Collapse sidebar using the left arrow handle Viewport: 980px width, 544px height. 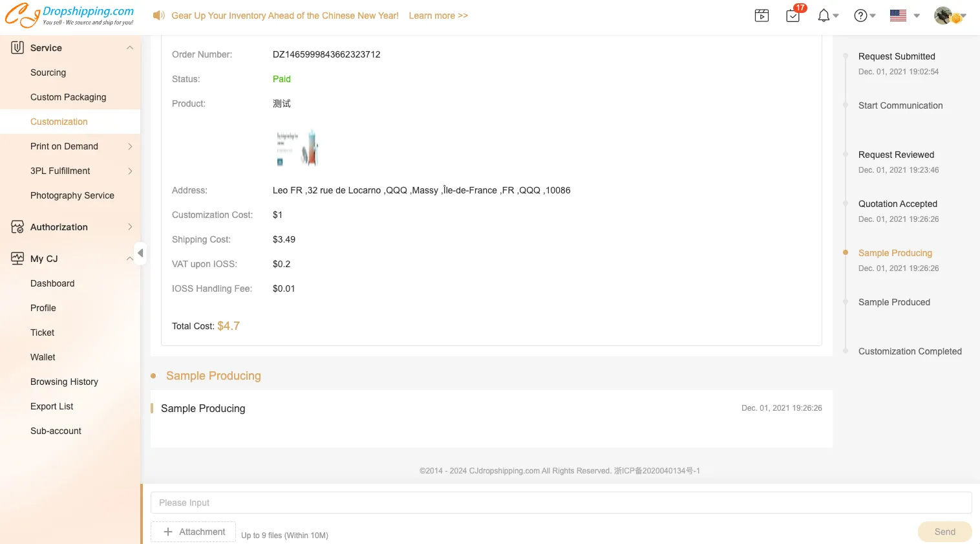[140, 253]
